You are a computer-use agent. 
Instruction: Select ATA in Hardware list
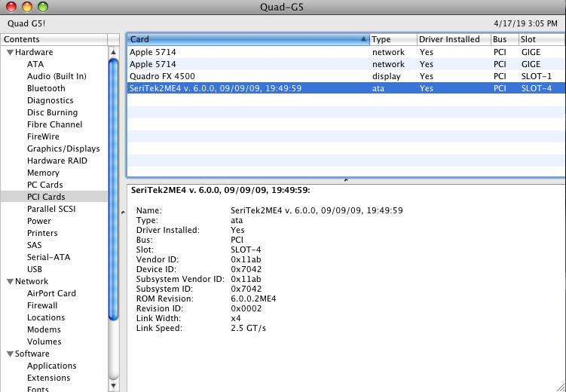pos(35,64)
